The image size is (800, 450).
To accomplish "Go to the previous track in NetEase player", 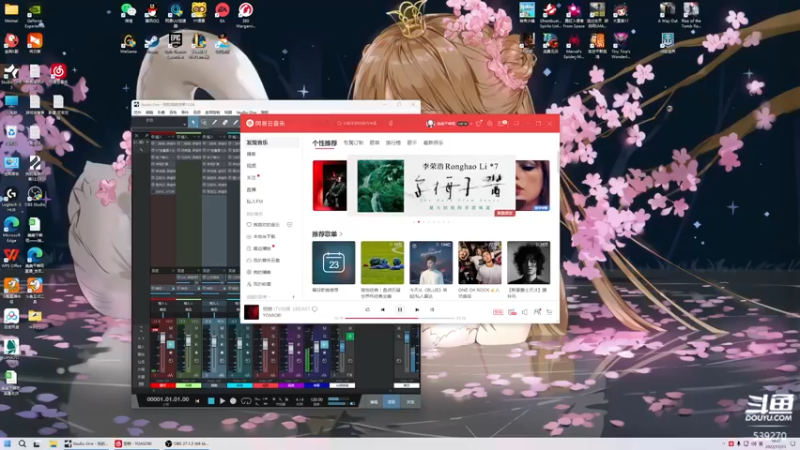I will point(383,309).
